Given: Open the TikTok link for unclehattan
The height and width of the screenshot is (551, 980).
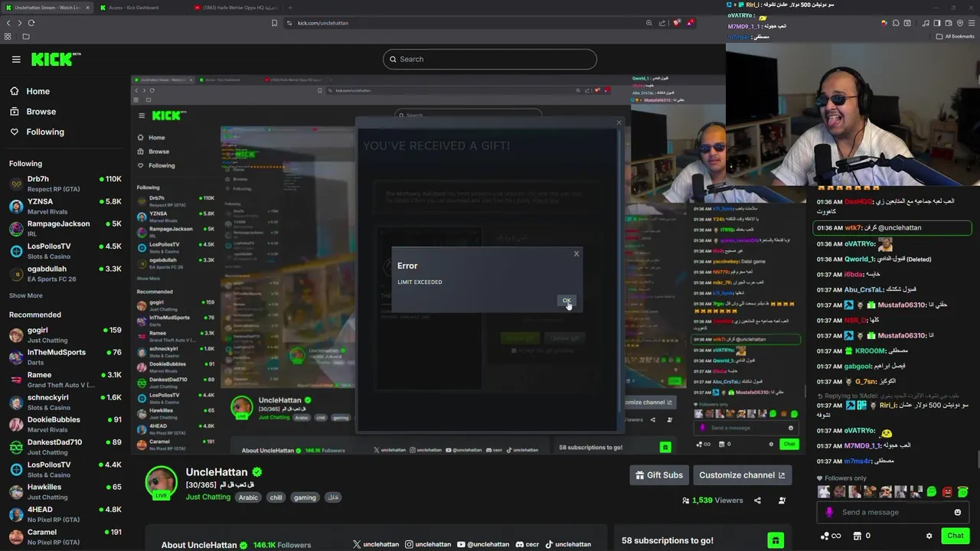Looking at the screenshot, I should click(x=568, y=545).
